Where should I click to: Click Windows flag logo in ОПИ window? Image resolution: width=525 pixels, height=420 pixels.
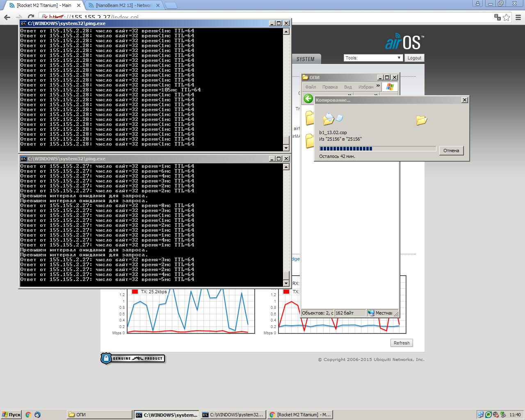tap(390, 87)
